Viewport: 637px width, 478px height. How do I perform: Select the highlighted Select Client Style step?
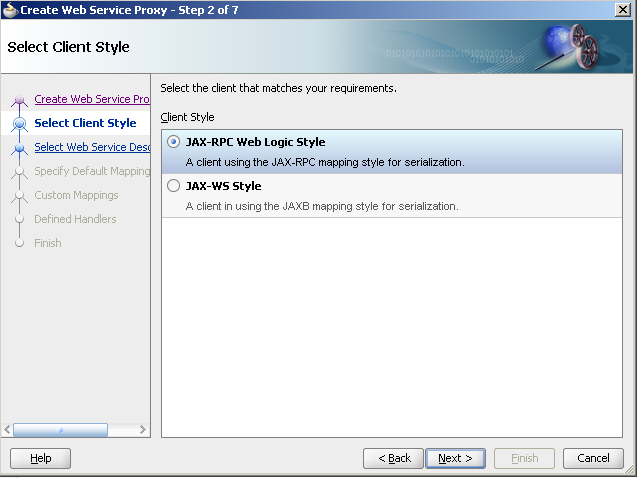pos(85,123)
